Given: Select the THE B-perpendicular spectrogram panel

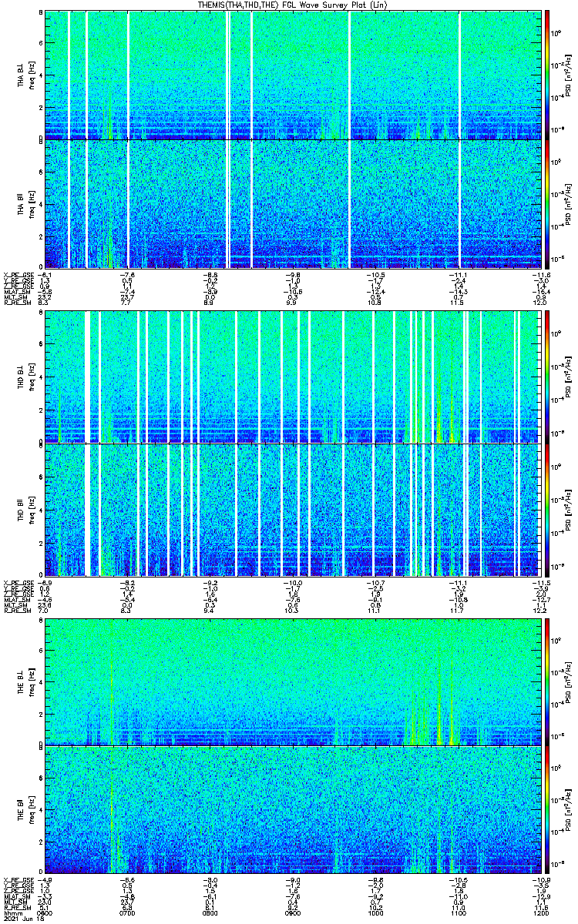Looking at the screenshot, I should (293, 681).
